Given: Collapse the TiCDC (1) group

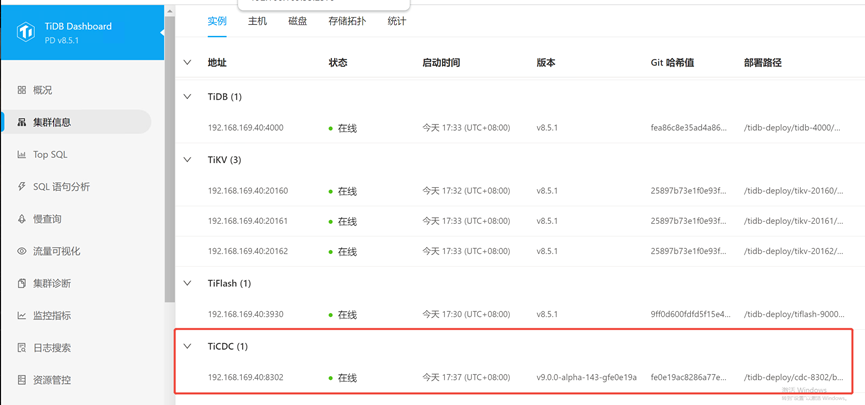Looking at the screenshot, I should [x=187, y=347].
